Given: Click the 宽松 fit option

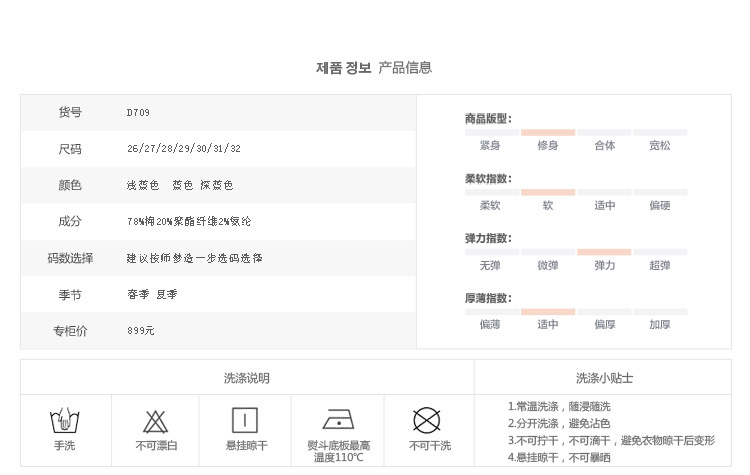Looking at the screenshot, I should click(x=660, y=145).
